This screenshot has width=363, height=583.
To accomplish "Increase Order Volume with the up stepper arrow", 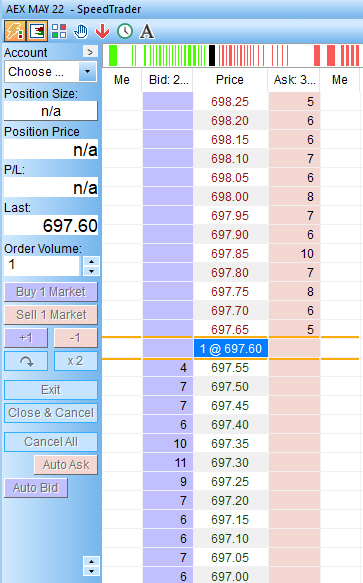I will point(91,261).
